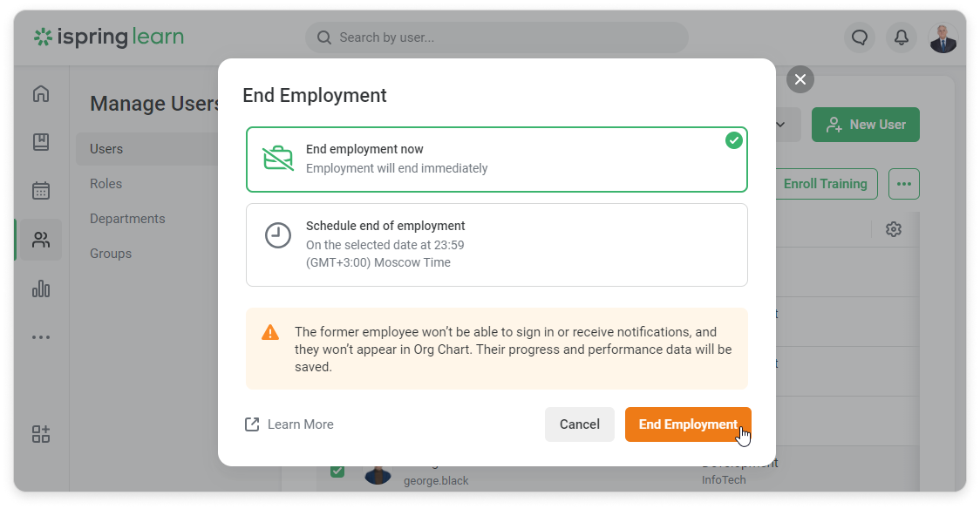Open the chat messages icon
Viewport: 980px width, 509px height.
click(860, 37)
